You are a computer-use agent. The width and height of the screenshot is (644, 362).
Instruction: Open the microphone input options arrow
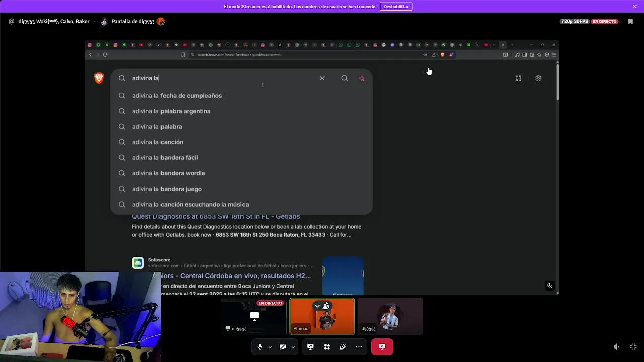point(270,347)
